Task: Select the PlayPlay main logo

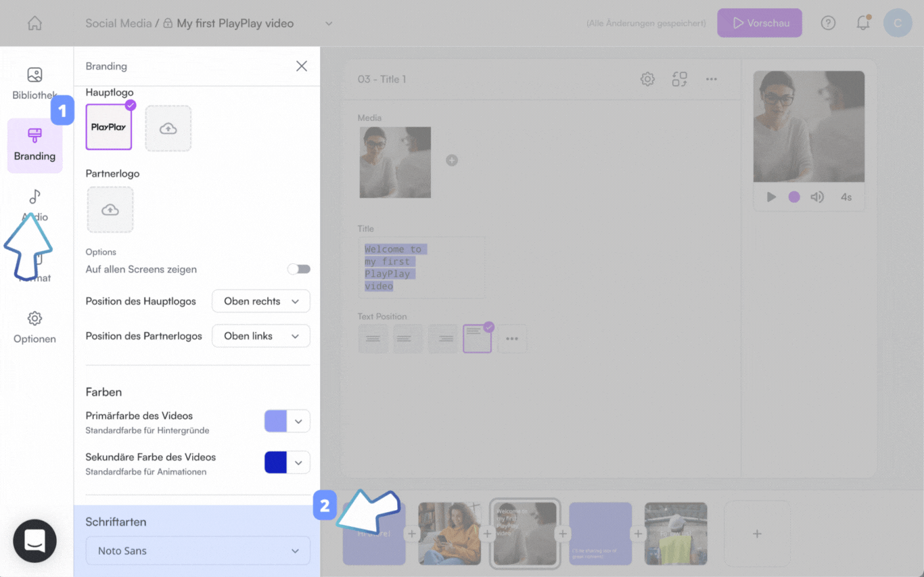Action: [x=109, y=127]
